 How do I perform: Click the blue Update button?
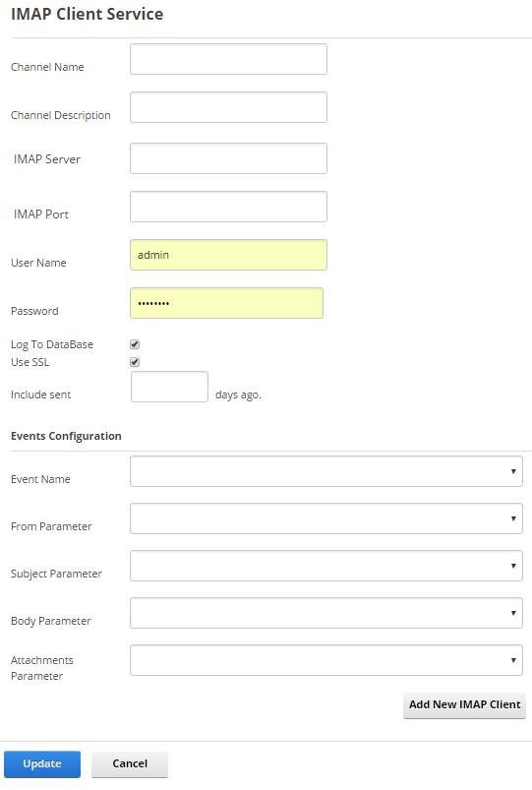pos(42,763)
